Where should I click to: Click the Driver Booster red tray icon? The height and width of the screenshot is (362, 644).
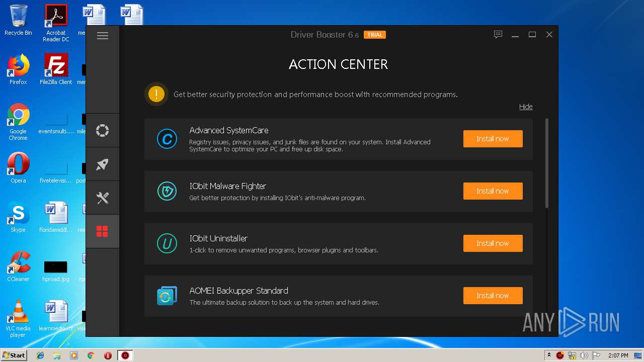pos(560,355)
